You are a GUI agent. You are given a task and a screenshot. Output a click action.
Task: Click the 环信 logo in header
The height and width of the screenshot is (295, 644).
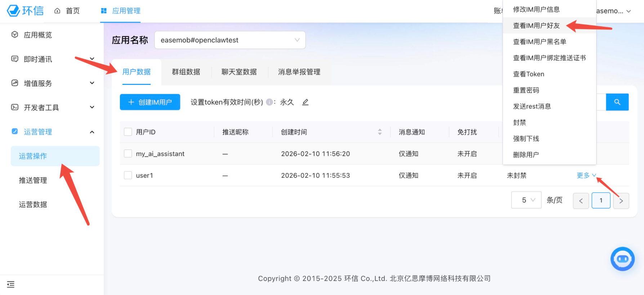point(25,11)
